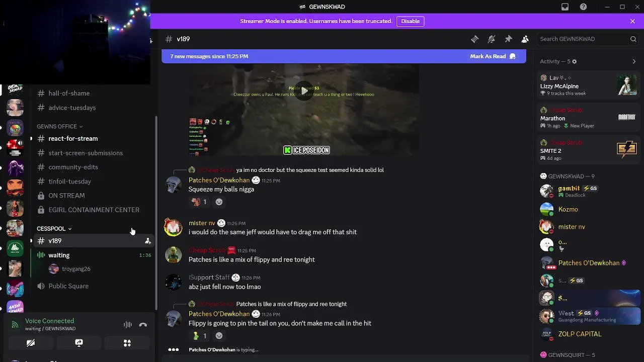
Task: Open help question mark icon
Action: coord(583,7)
